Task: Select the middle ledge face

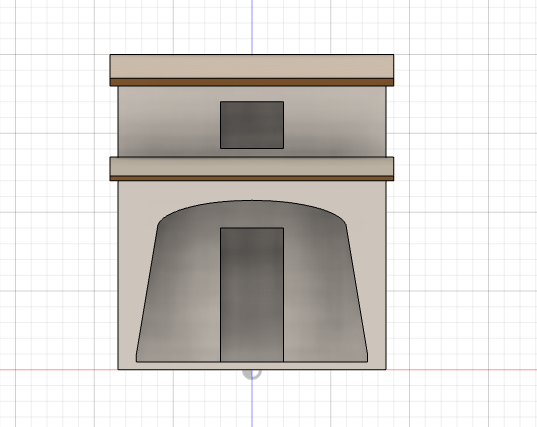Action: pos(252,167)
